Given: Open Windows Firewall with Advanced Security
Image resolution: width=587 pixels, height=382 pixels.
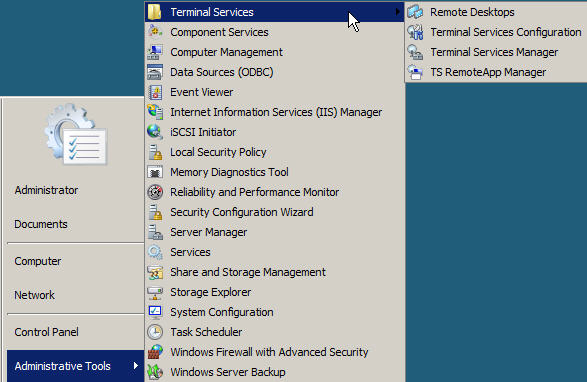Looking at the screenshot, I should point(274,352).
